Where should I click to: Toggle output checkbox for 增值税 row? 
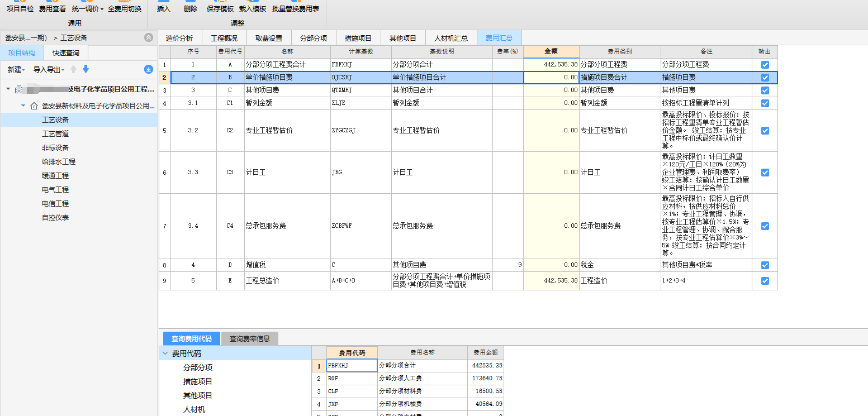point(765,265)
